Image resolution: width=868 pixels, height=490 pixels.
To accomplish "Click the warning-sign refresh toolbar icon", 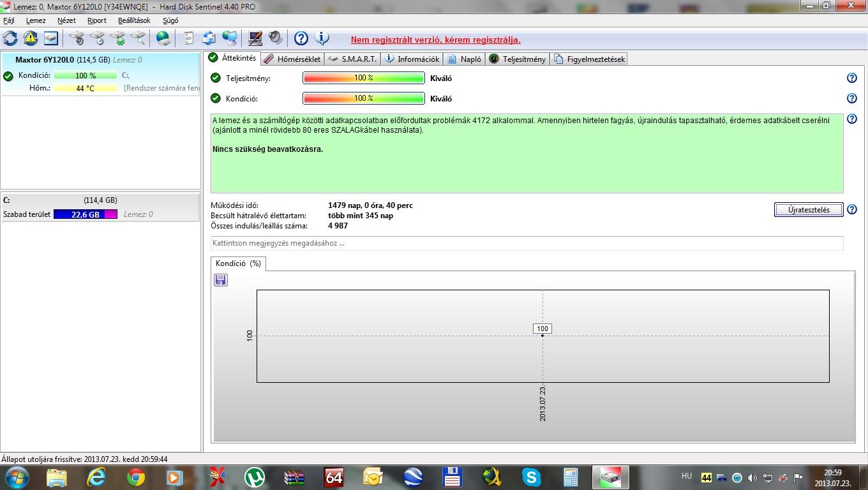I will (31, 38).
